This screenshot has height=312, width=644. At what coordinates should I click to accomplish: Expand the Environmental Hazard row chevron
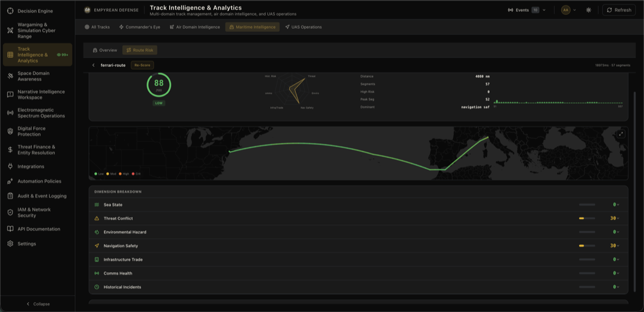pyautogui.click(x=618, y=232)
